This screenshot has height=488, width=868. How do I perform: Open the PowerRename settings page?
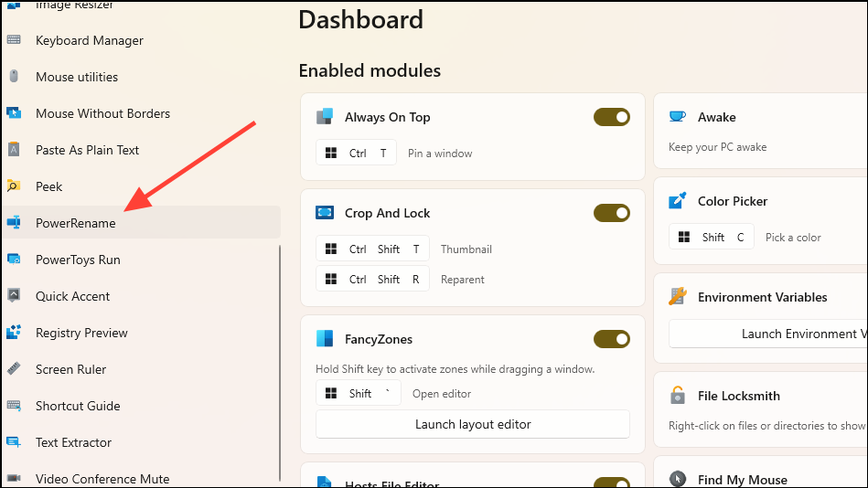coord(141,222)
